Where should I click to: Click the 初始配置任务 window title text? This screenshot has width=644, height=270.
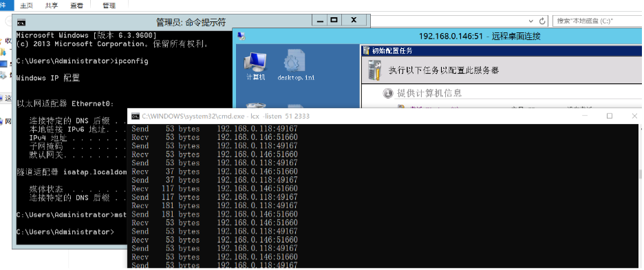(x=391, y=51)
